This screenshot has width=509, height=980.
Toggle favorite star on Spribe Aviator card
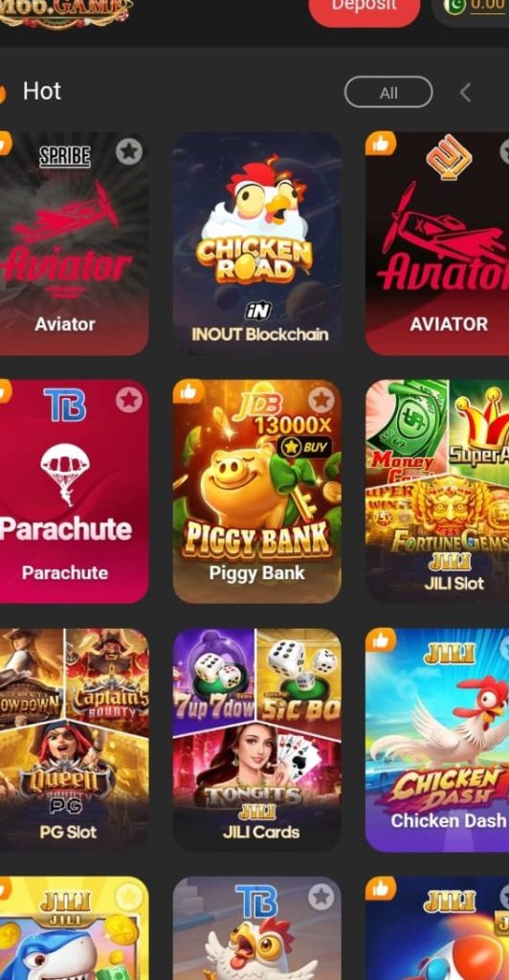[x=128, y=151]
